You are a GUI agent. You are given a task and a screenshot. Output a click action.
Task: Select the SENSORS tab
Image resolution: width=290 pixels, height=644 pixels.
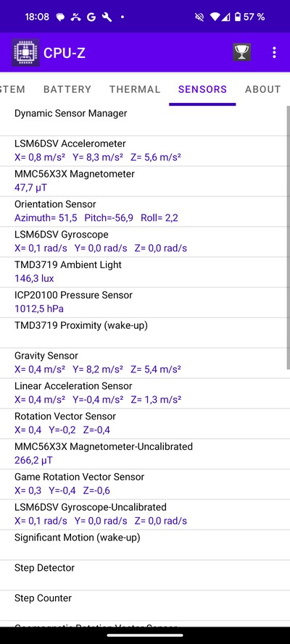pos(202,89)
